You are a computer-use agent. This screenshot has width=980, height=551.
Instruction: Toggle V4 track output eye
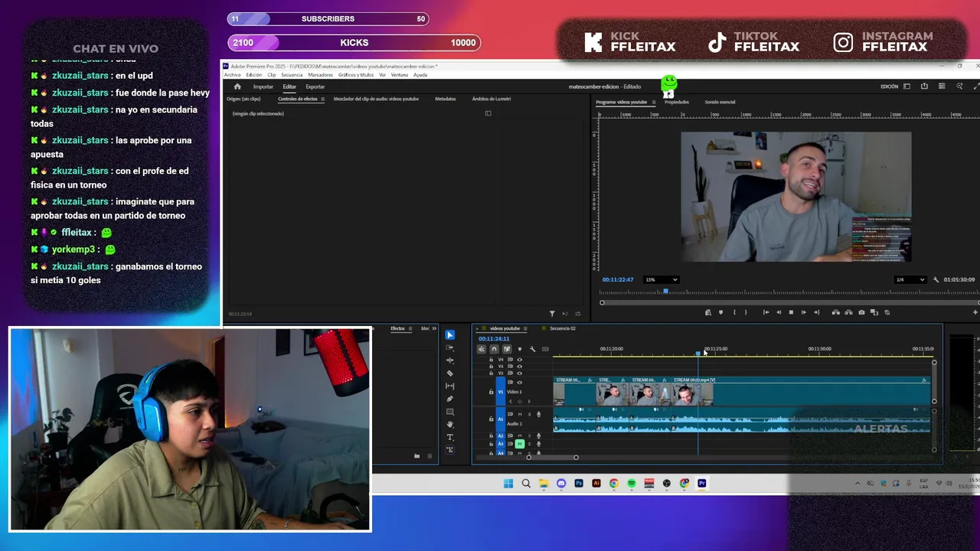520,360
